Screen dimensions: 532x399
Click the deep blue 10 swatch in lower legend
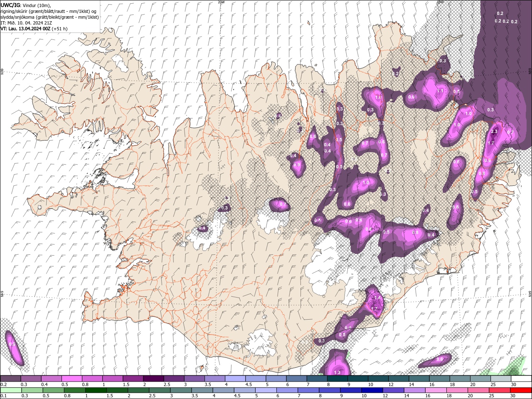point(372,390)
